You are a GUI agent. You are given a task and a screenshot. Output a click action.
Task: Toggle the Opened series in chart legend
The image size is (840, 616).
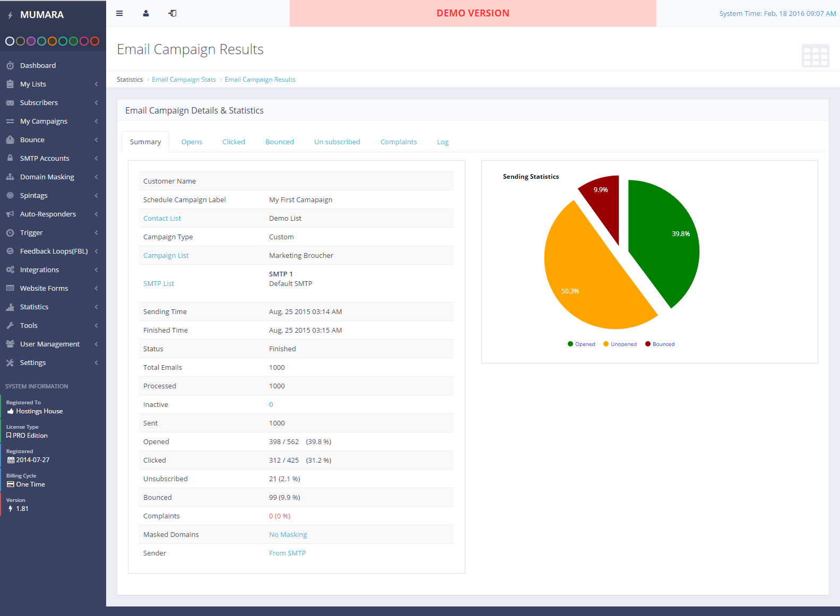(x=582, y=344)
